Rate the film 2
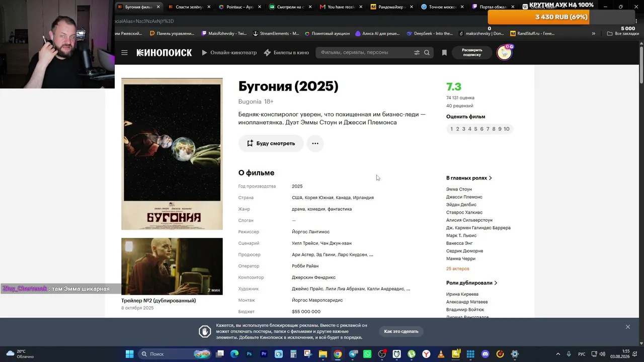The image size is (644, 362). click(457, 129)
